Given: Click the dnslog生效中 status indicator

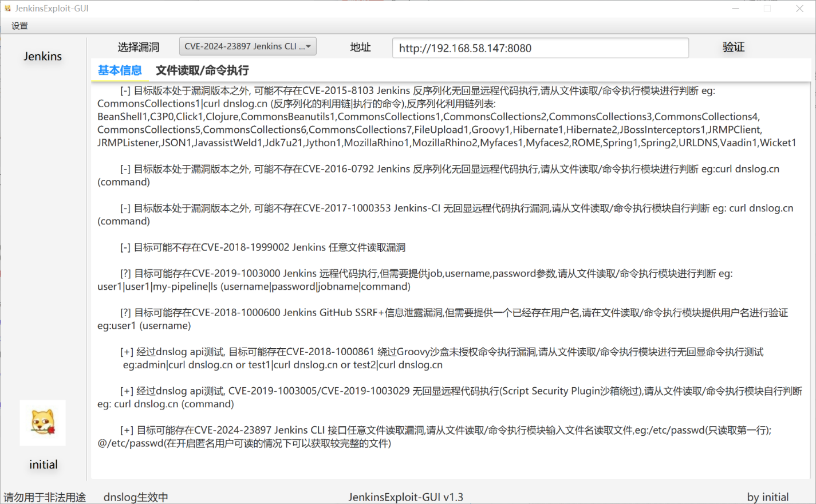Looking at the screenshot, I should 136,497.
